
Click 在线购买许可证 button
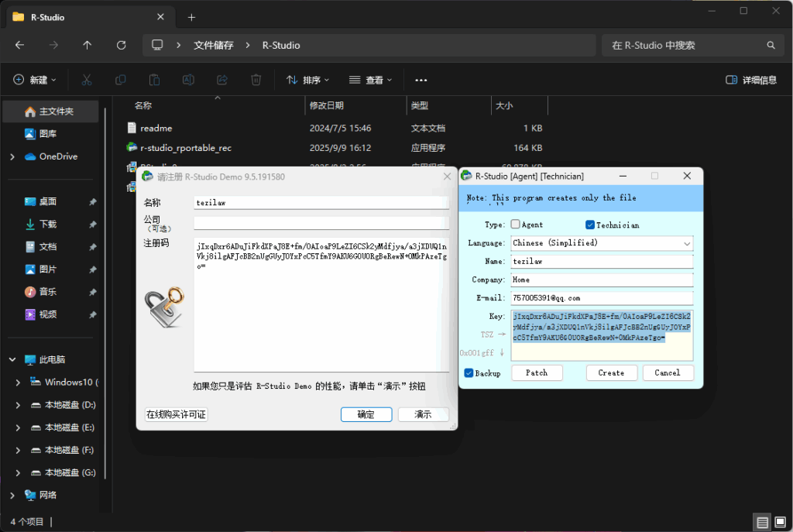pos(176,414)
